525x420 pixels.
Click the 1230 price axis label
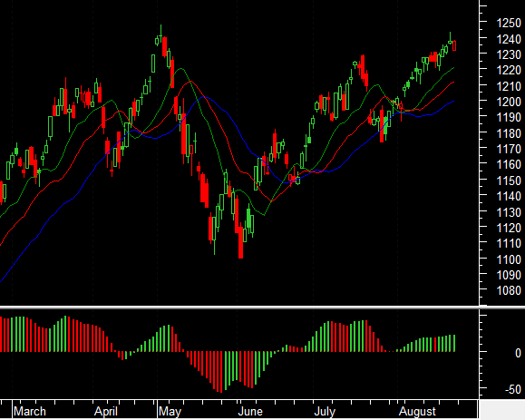pos(509,54)
